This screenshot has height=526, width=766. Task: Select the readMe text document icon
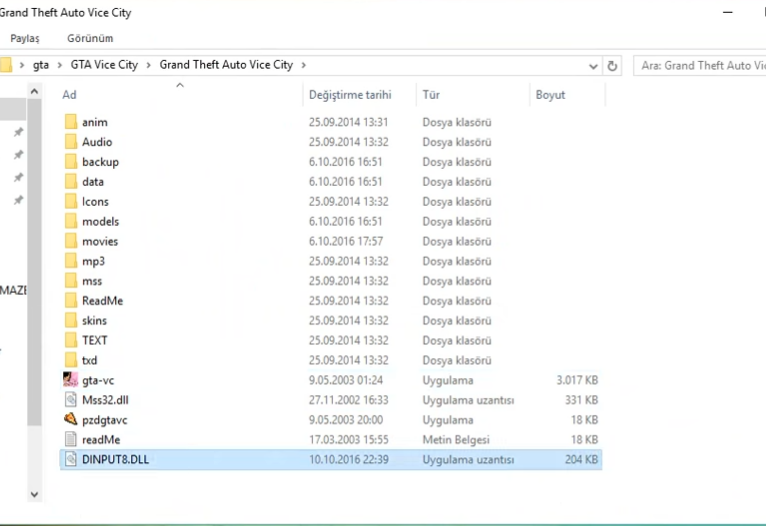click(x=70, y=439)
